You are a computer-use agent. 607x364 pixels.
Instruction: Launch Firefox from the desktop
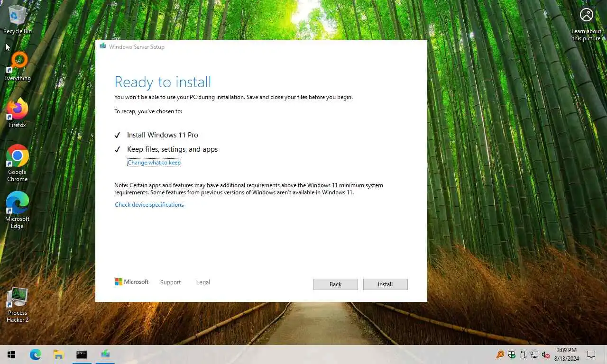click(18, 113)
